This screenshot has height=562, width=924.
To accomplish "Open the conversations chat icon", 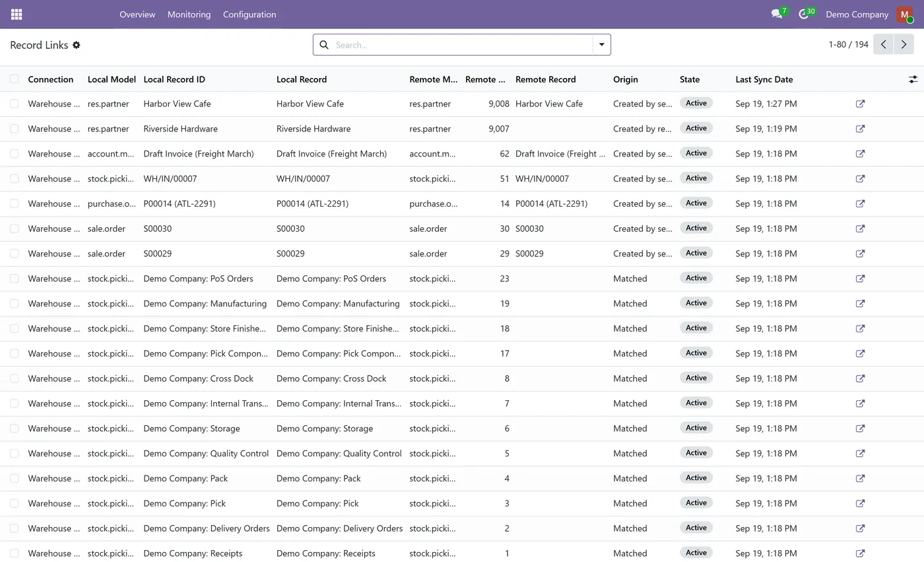I will [x=777, y=14].
